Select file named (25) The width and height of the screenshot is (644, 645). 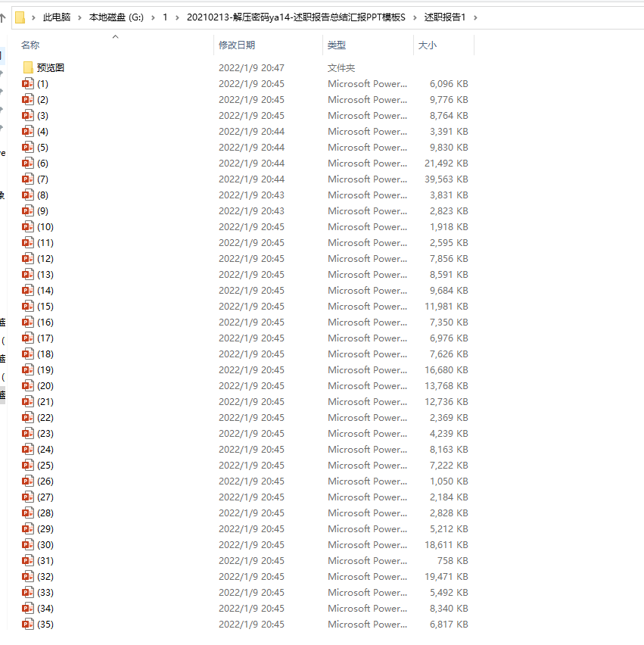(x=45, y=466)
